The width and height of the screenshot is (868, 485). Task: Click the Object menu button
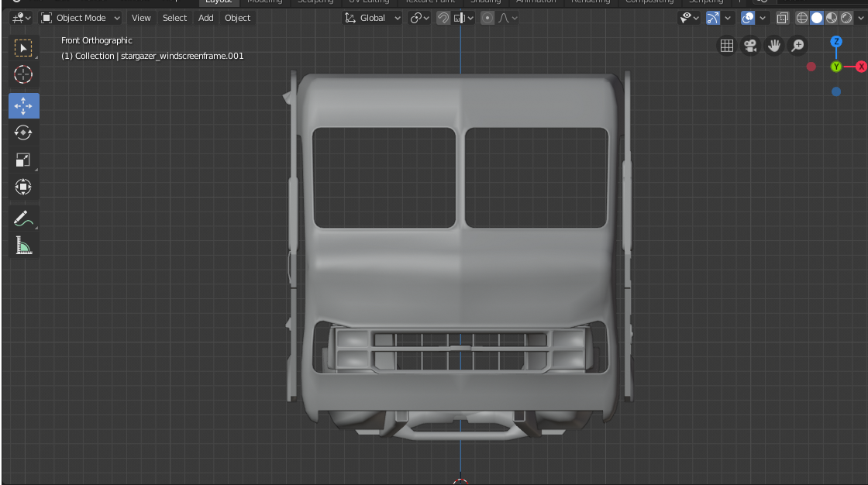click(237, 18)
